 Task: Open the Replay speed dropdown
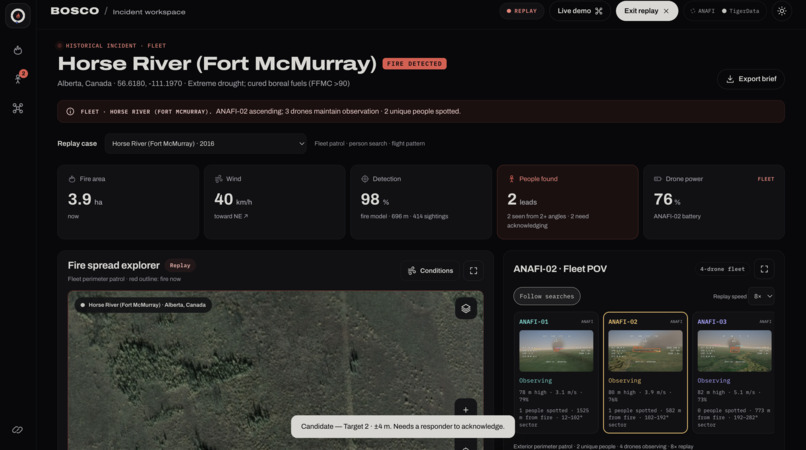(763, 296)
